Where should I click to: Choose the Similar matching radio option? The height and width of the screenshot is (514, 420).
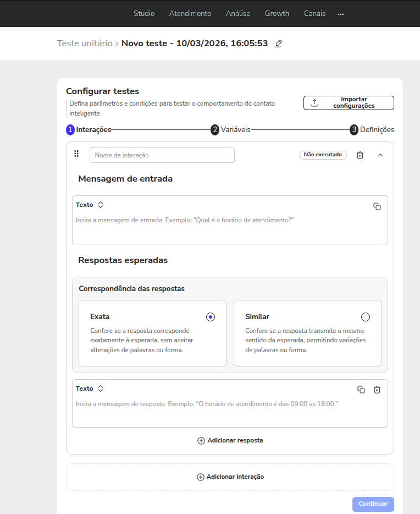pos(366,317)
